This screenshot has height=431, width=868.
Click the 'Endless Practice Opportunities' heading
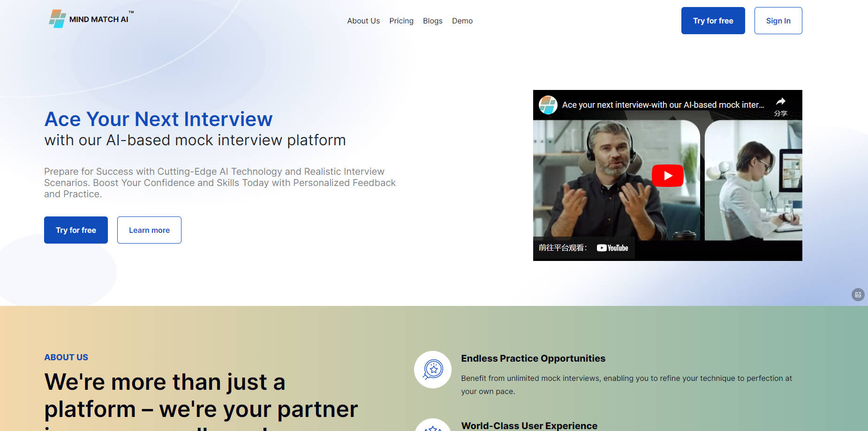[533, 358]
